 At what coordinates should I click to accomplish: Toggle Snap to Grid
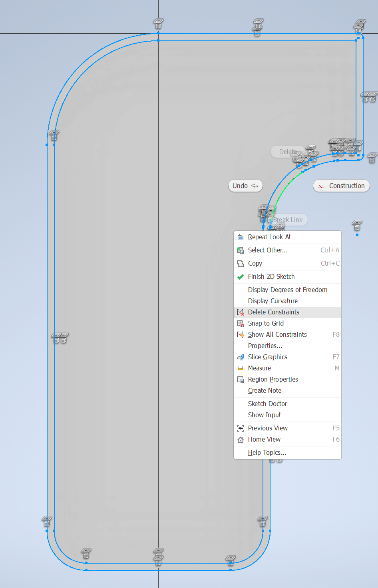(x=288, y=324)
